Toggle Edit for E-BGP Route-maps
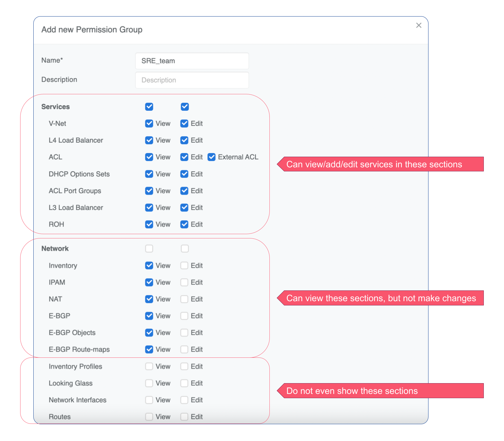Viewport: 504px width, 441px height. [184, 349]
